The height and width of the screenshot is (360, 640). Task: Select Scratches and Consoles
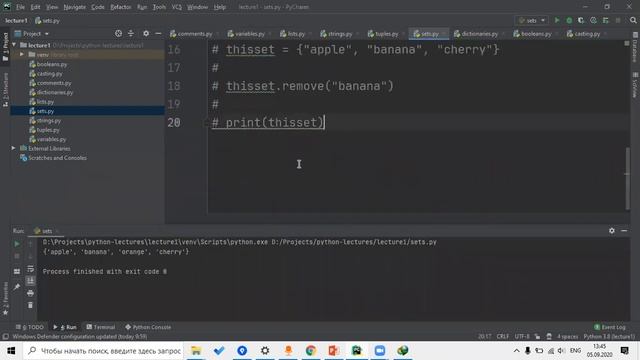tap(53, 158)
